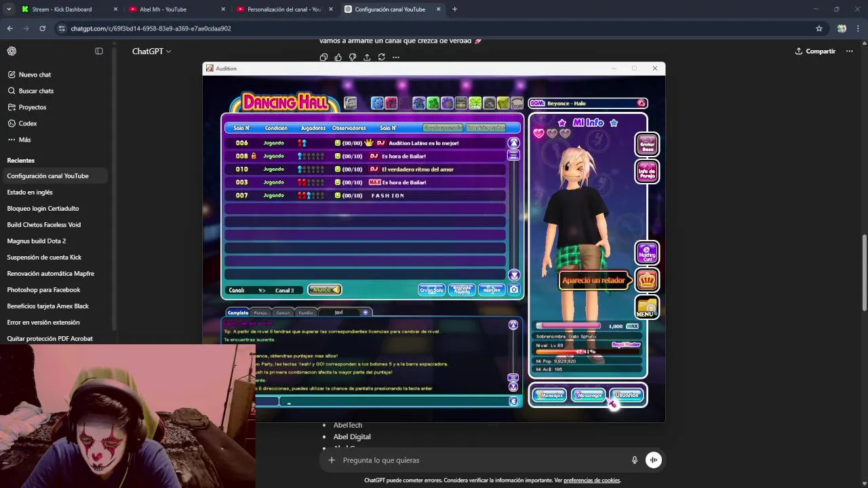Select the Comun chat tab
Screen dimensions: 868x488
pos(283,312)
